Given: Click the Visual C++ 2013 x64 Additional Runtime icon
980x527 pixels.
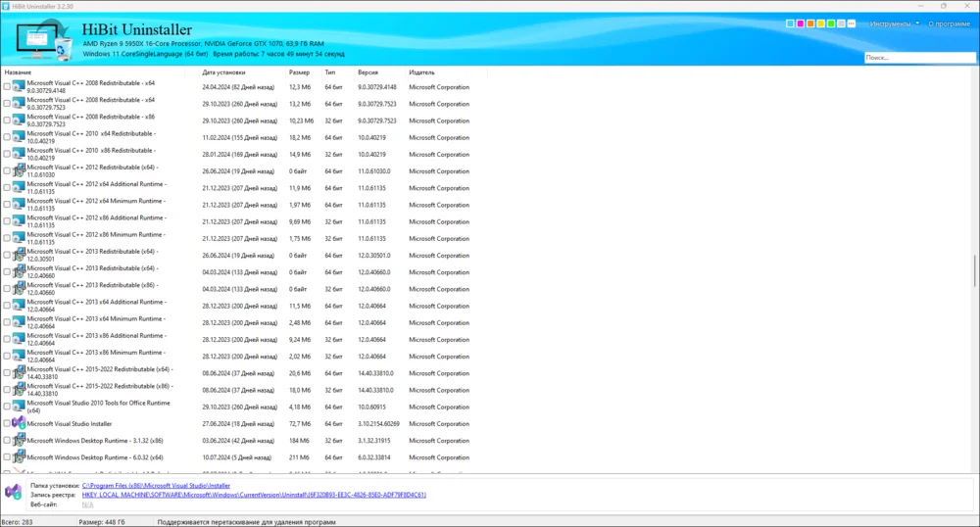Looking at the screenshot, I should tap(19, 306).
